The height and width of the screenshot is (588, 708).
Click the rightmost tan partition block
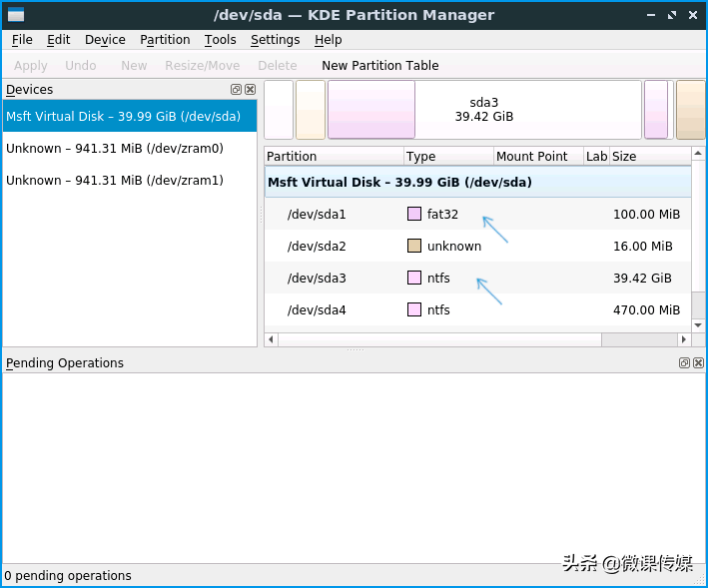pos(690,110)
